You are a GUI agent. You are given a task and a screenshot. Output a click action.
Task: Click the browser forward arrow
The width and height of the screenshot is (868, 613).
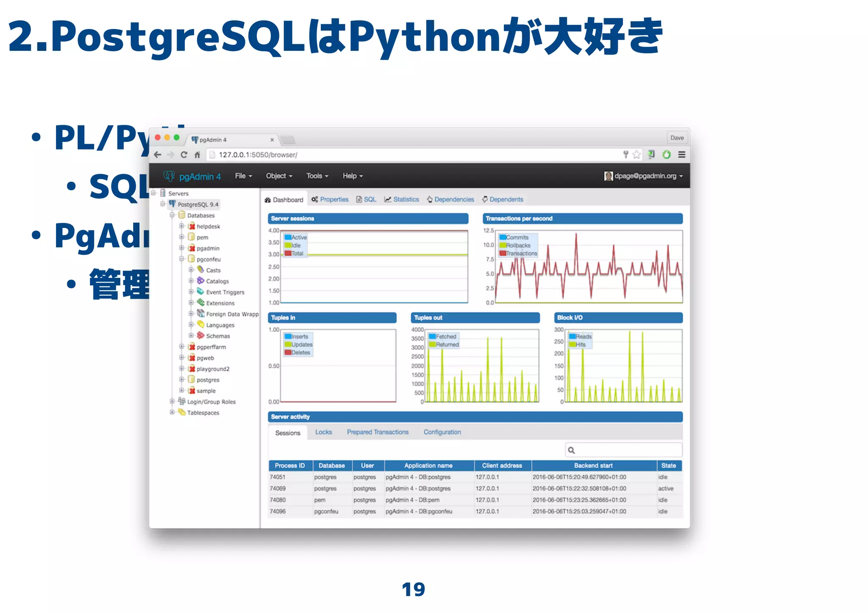pos(171,155)
